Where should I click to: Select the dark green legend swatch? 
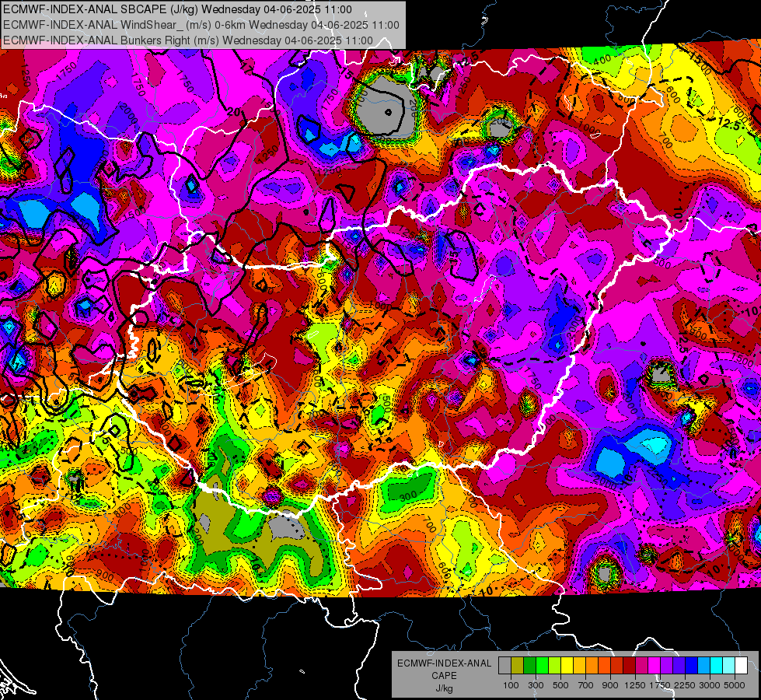tap(529, 665)
